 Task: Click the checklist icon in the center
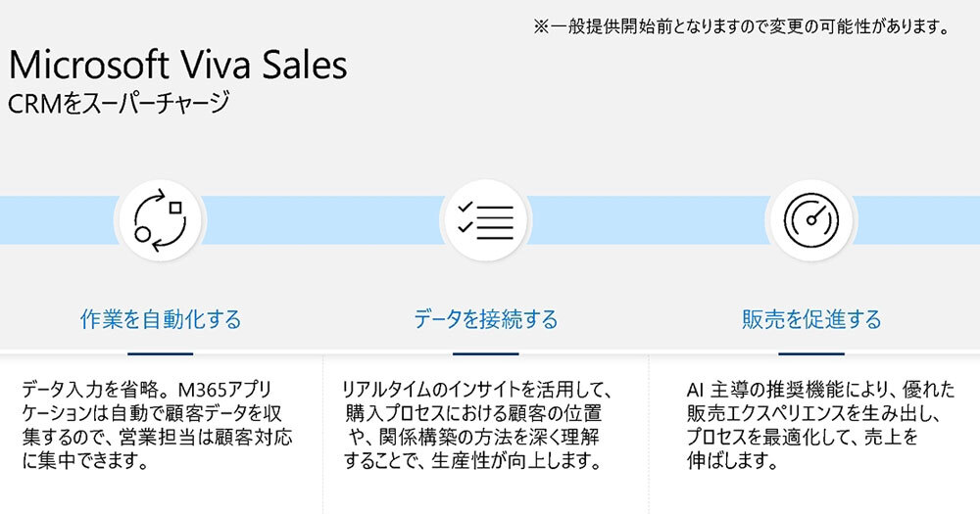tap(485, 219)
